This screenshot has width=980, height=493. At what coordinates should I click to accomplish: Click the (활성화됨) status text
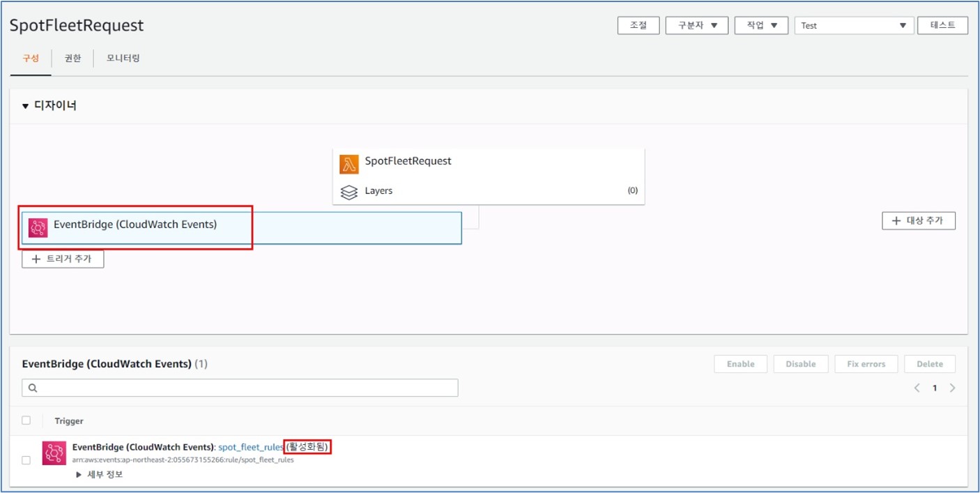click(307, 447)
